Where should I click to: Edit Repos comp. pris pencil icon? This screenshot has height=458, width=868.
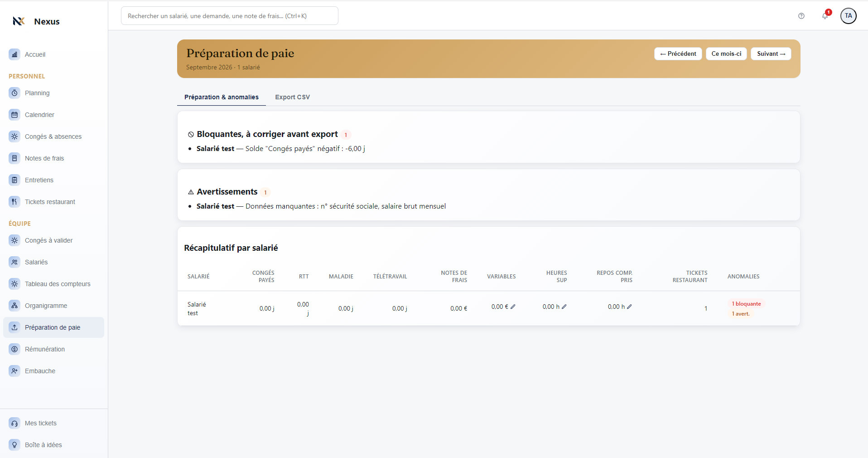[x=629, y=307]
